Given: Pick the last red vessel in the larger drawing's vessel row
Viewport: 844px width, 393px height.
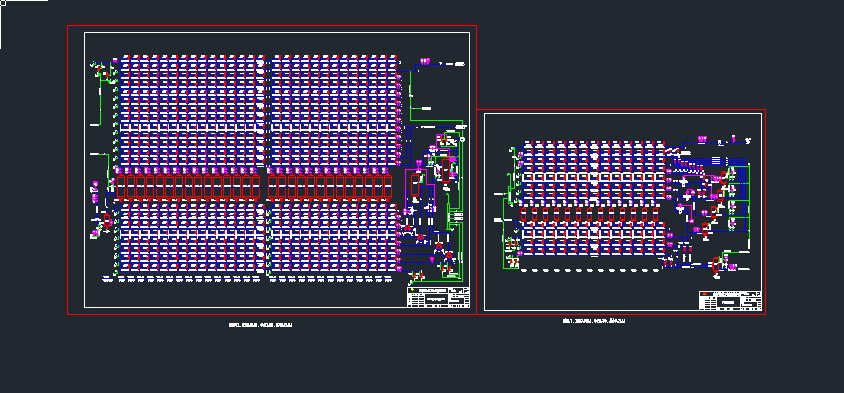Looking at the screenshot, I should (388, 186).
